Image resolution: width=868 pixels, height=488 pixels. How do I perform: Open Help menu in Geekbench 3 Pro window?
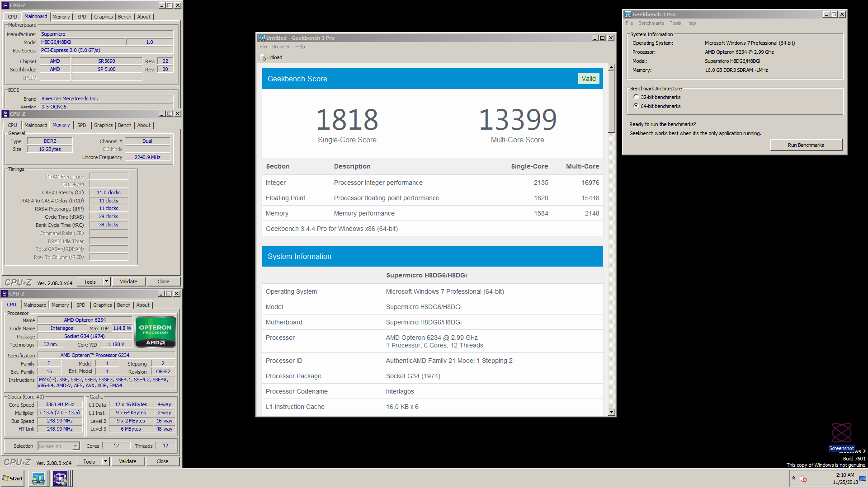coord(691,23)
